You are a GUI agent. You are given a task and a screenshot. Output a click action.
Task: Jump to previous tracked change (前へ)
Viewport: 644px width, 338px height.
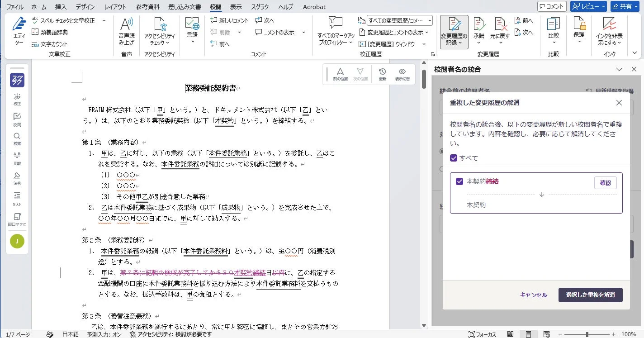point(524,20)
